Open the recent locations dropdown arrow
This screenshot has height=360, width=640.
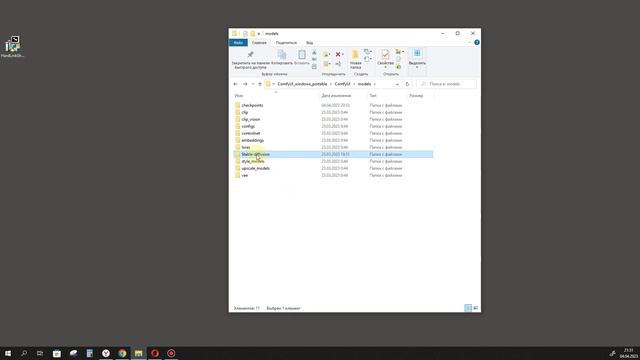(253, 84)
